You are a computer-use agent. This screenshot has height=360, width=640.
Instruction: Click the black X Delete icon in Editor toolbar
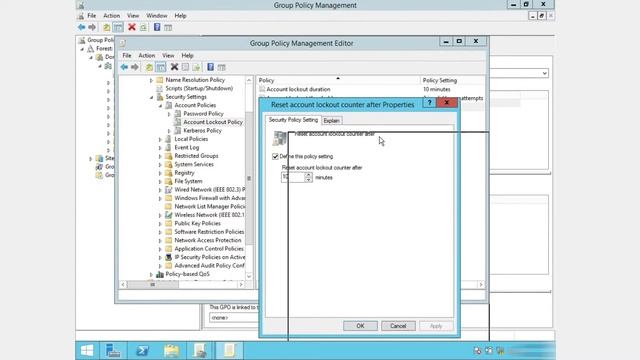point(174,67)
